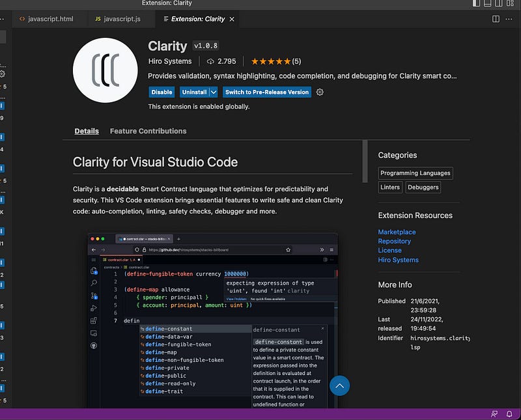Click the readme scrollbar thumb

click(x=365, y=161)
